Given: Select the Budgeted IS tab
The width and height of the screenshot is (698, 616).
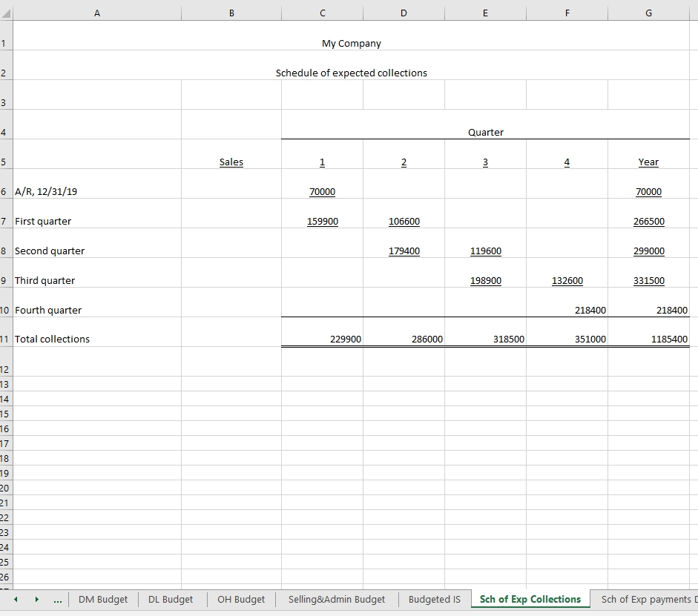Looking at the screenshot, I should click(434, 599).
